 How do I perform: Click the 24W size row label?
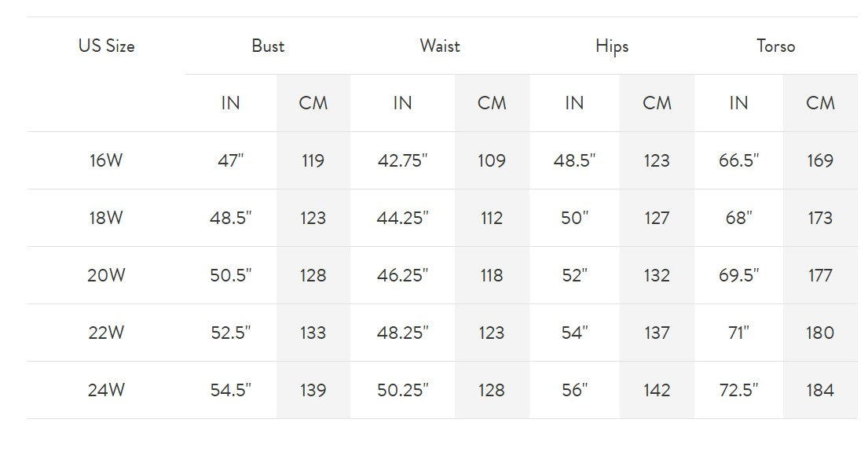point(106,391)
